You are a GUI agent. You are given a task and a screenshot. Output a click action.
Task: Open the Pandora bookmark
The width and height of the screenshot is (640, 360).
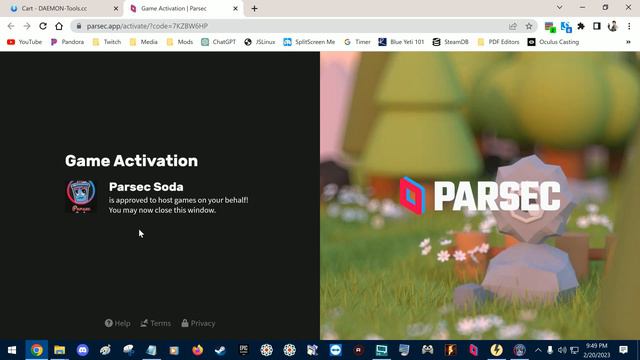(67, 42)
